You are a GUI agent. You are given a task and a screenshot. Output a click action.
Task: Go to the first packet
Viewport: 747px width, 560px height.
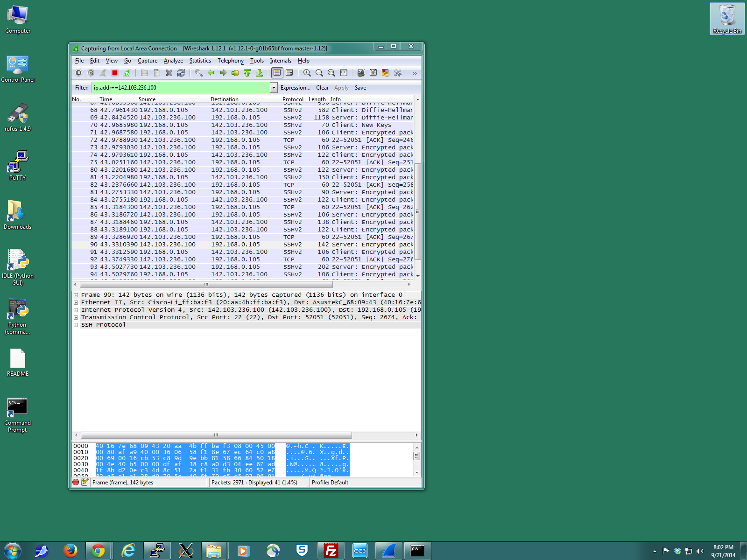(247, 73)
